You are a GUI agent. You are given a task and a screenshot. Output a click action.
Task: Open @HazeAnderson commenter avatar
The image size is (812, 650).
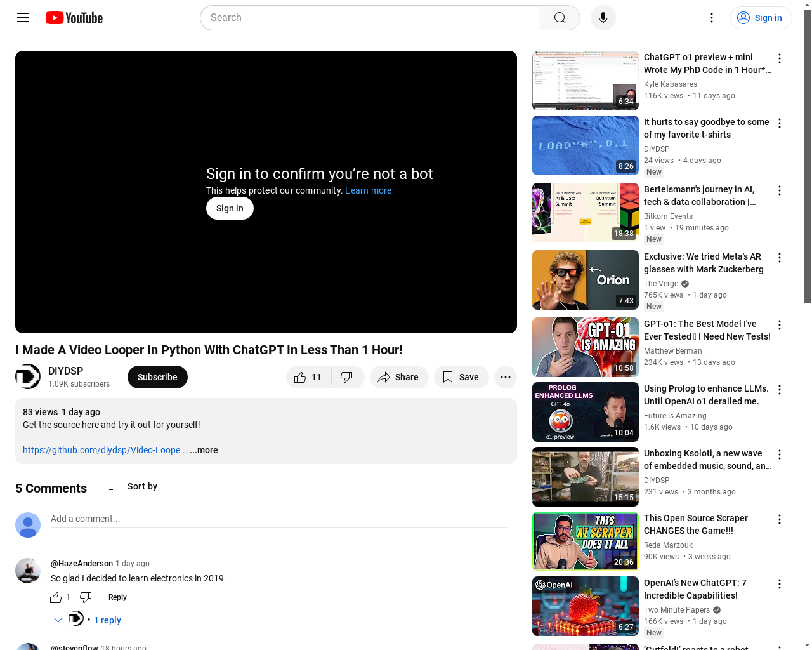(28, 571)
